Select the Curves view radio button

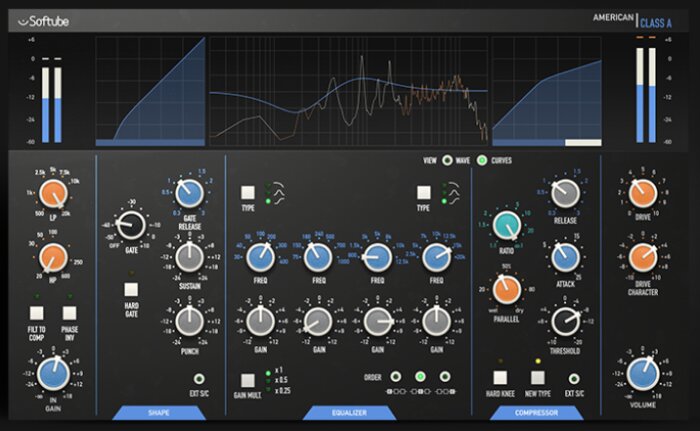(482, 160)
